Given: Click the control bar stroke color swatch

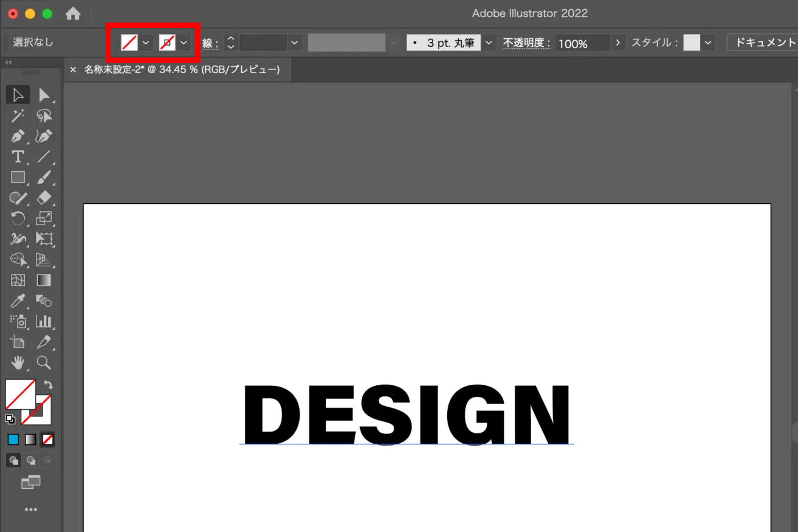Looking at the screenshot, I should coord(167,42).
